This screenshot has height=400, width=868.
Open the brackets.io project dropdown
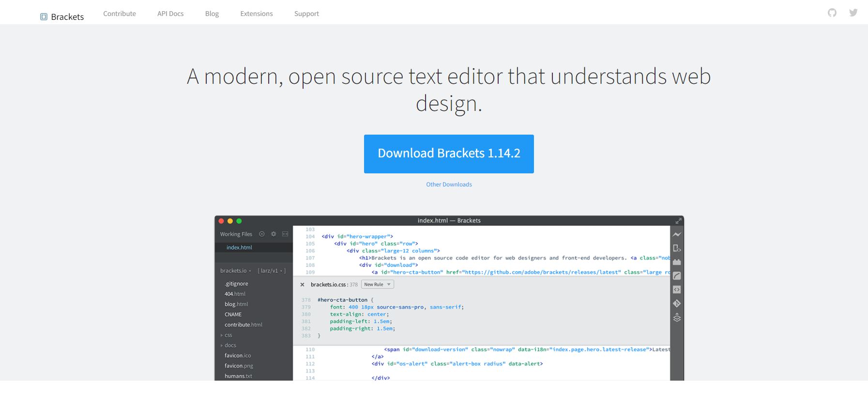(x=235, y=271)
